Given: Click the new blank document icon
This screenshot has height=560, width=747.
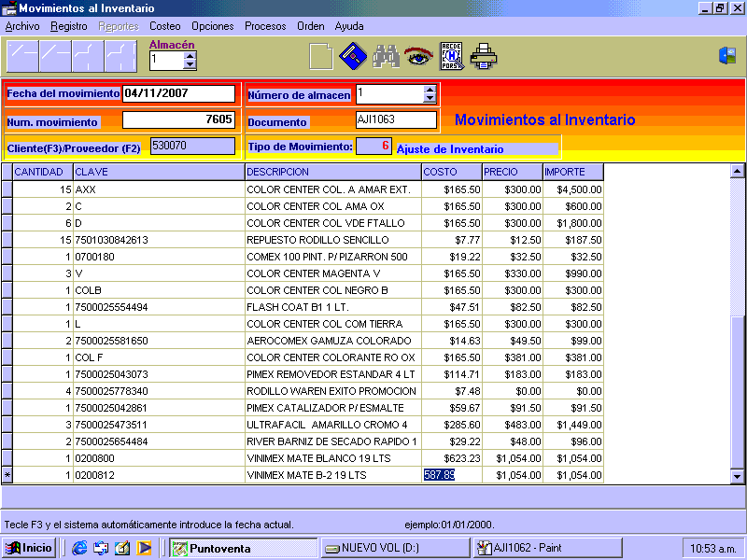Looking at the screenshot, I should 320,57.
